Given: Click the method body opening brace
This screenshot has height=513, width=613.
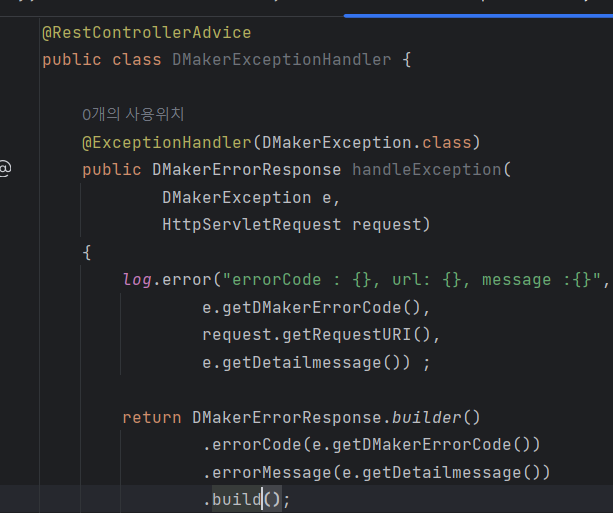Looking at the screenshot, I should coord(87,253).
